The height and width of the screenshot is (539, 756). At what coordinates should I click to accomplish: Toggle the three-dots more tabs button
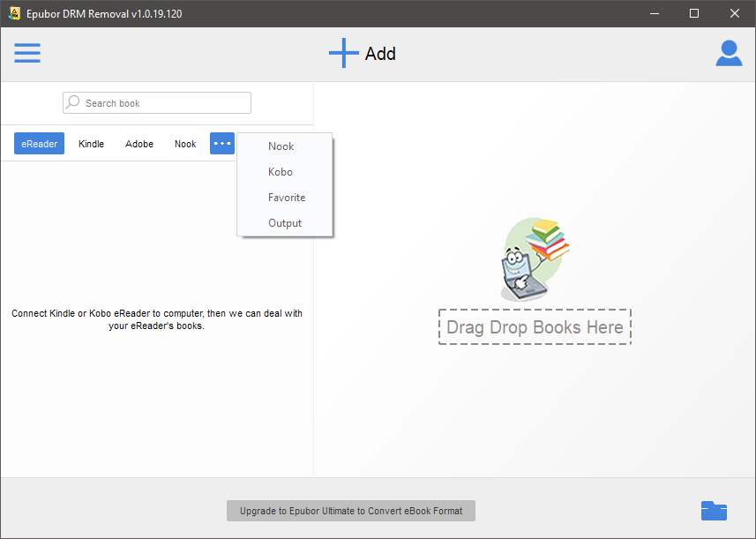(222, 143)
